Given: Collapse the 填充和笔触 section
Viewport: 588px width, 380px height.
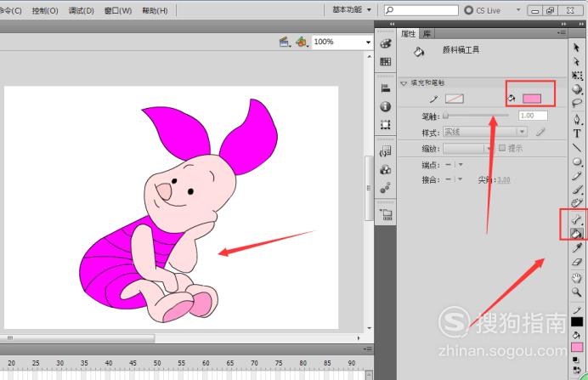Looking at the screenshot, I should 404,83.
